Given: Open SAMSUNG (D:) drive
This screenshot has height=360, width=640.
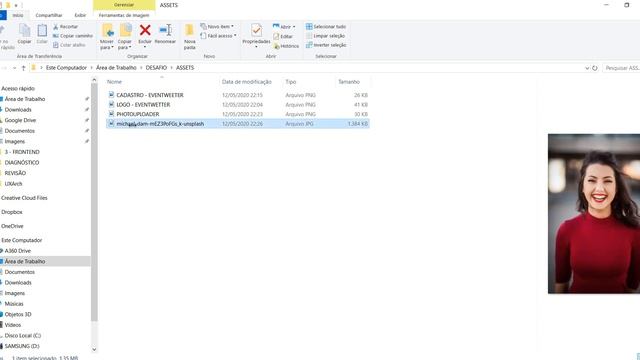Looking at the screenshot, I should tap(22, 347).
